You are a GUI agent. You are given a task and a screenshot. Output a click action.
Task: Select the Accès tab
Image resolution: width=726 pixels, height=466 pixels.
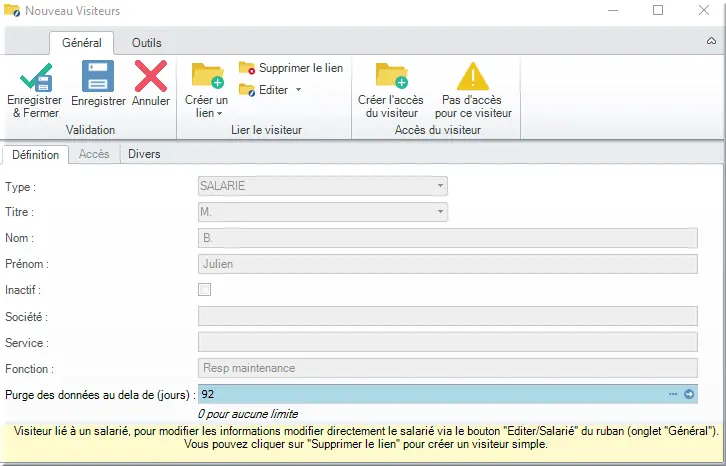(x=94, y=154)
